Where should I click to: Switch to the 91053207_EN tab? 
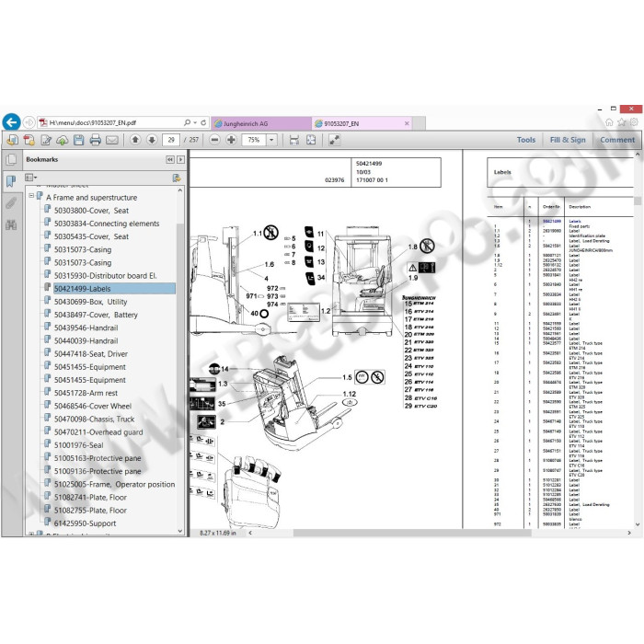point(362,123)
